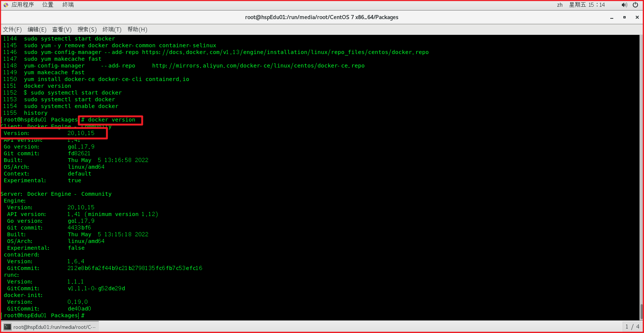Viewport: 644px width, 333px height.
Task: Click history line 1155 history
Action: coord(25,113)
